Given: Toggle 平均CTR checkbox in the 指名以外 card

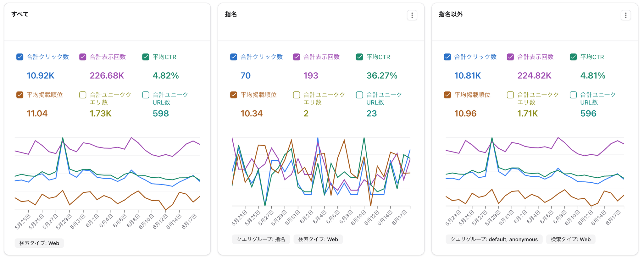Looking at the screenshot, I should pos(573,57).
